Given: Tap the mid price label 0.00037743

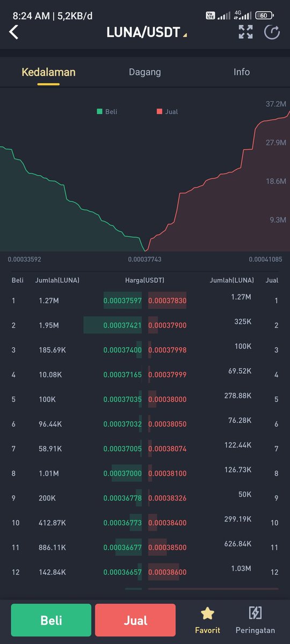Looking at the screenshot, I should [x=145, y=259].
